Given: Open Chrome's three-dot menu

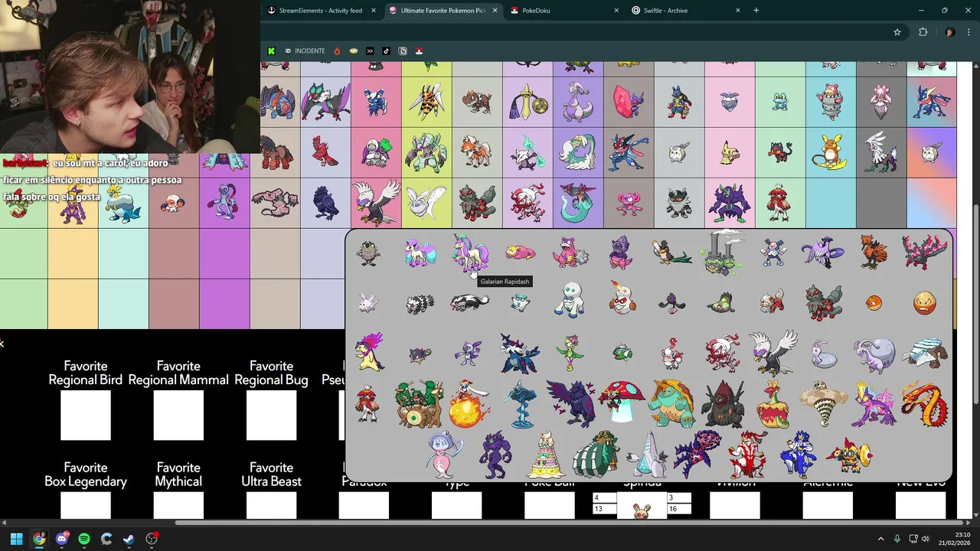Looking at the screenshot, I should click(968, 32).
